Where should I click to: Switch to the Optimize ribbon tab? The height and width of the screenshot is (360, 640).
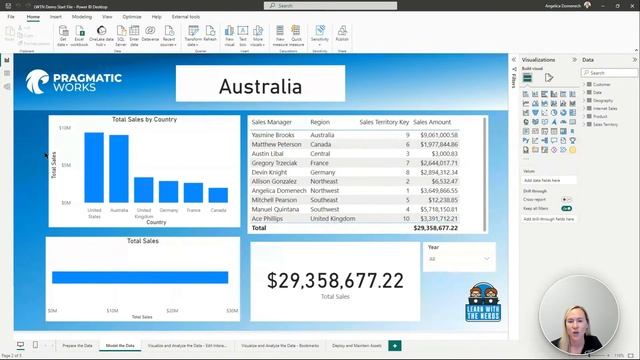[132, 17]
